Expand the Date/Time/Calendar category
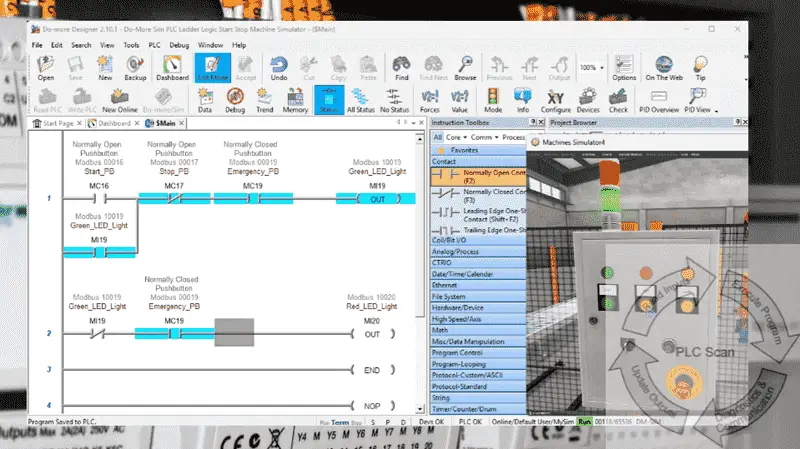The height and width of the screenshot is (449, 800). point(479,274)
